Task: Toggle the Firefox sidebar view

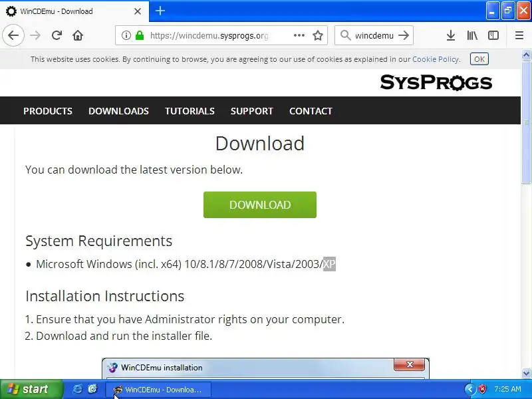Action: [493, 35]
